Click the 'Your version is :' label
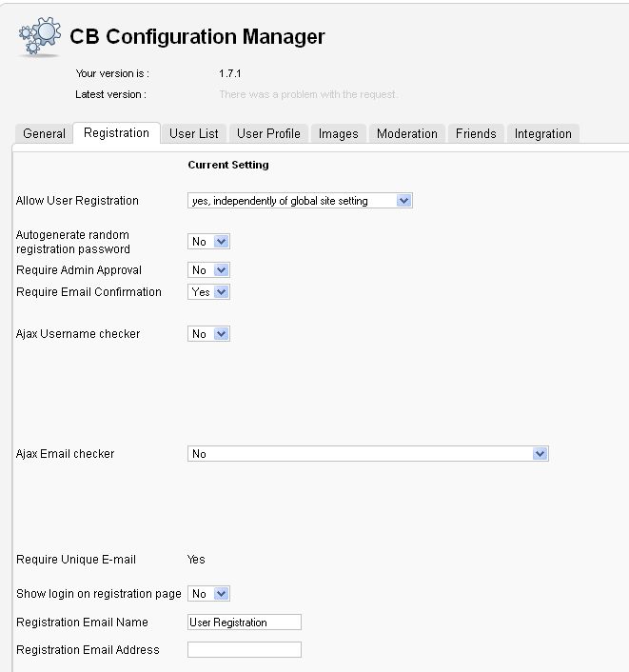 point(112,73)
